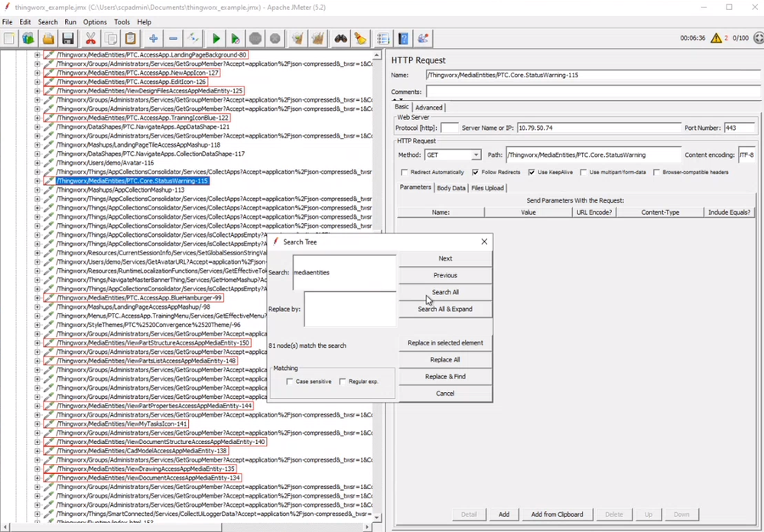Open the Options menu
764x532 pixels.
(x=95, y=22)
